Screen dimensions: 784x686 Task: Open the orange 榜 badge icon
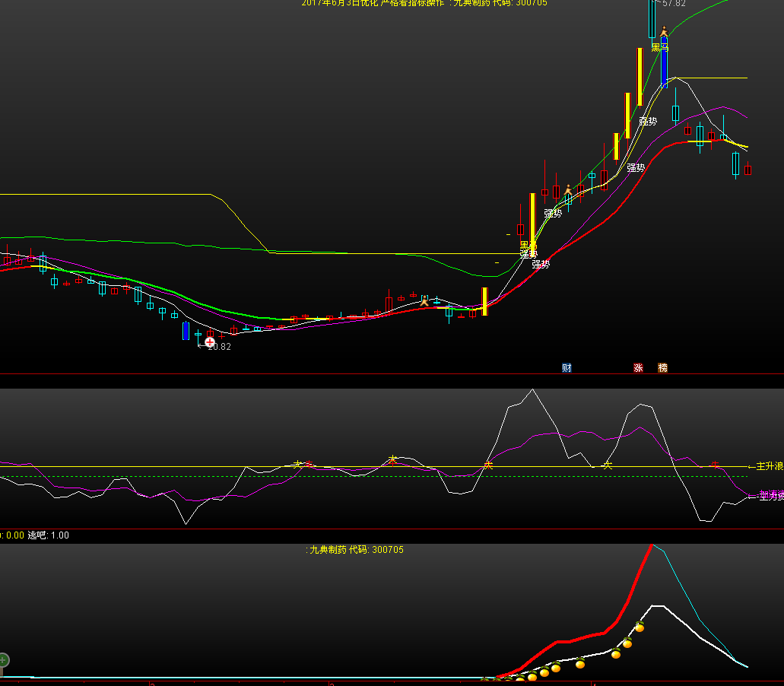click(x=662, y=368)
